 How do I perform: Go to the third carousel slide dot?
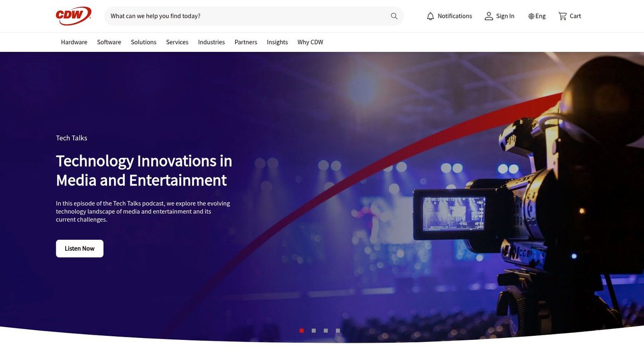(x=326, y=331)
